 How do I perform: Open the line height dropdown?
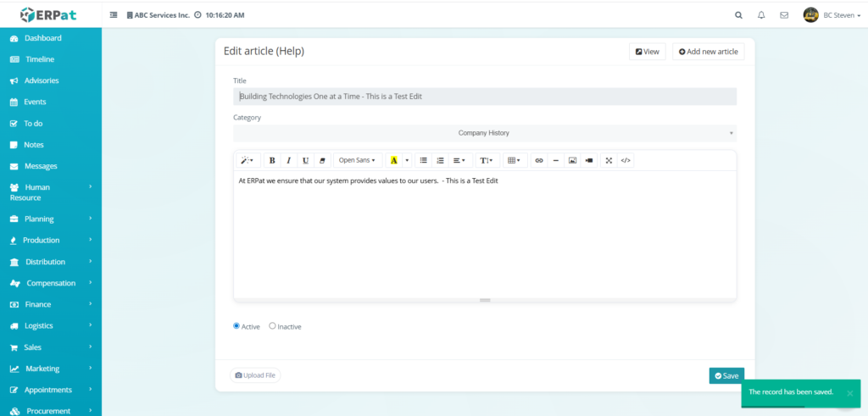pos(487,160)
